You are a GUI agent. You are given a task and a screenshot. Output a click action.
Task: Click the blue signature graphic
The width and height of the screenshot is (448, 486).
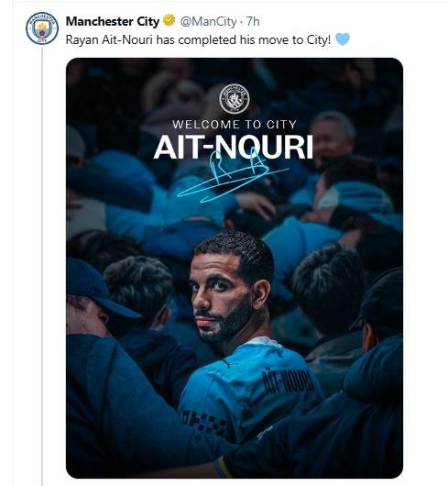pyautogui.click(x=232, y=175)
